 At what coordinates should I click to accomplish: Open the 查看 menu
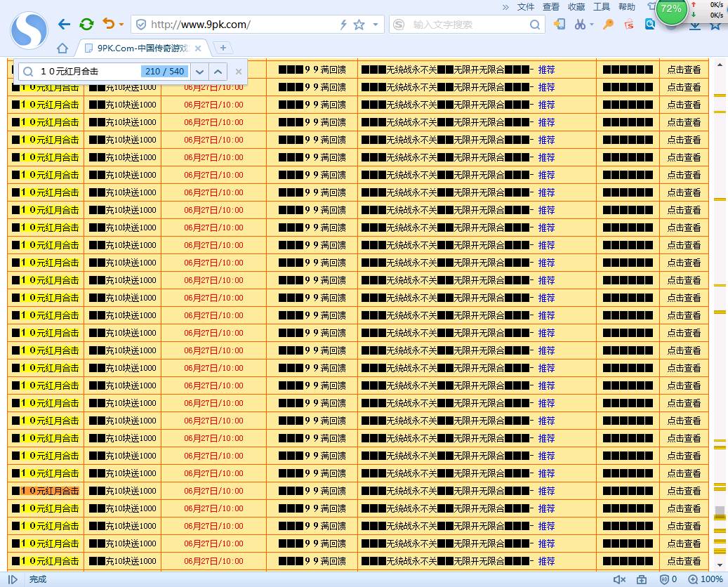[550, 7]
